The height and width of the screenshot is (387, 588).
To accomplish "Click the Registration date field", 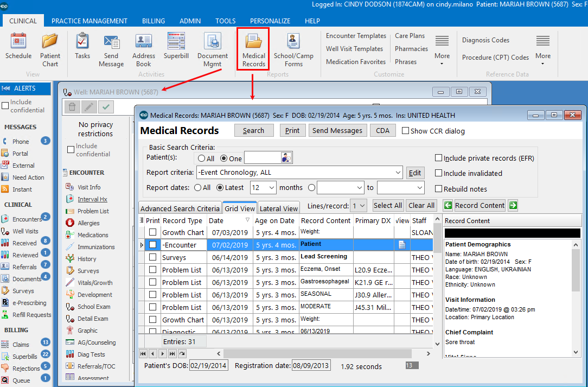I will tap(311, 366).
